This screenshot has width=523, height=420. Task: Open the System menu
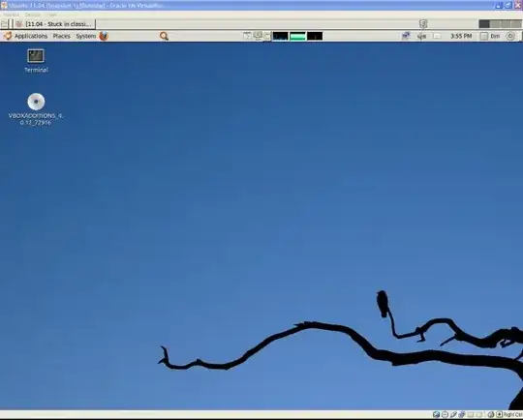pyautogui.click(x=86, y=36)
